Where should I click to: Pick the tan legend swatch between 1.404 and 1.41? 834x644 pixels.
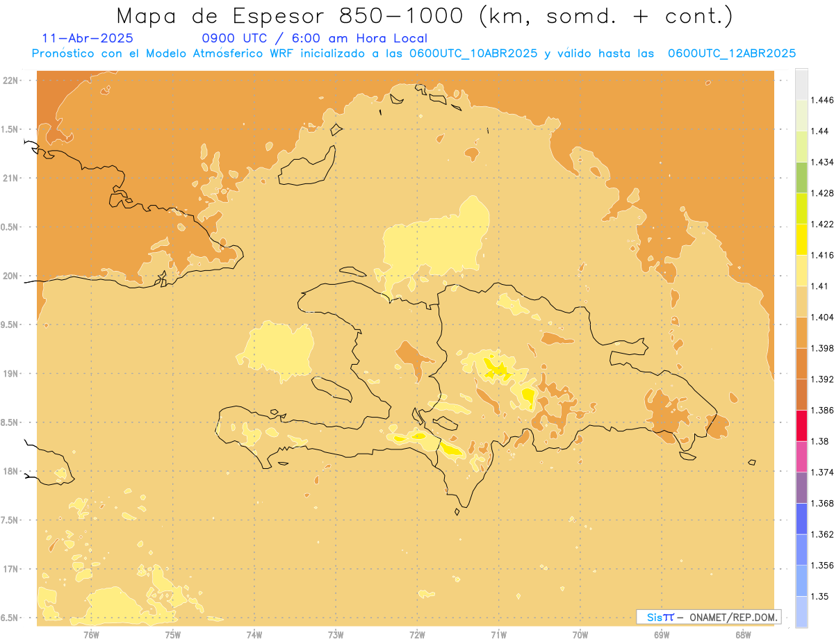click(x=801, y=302)
